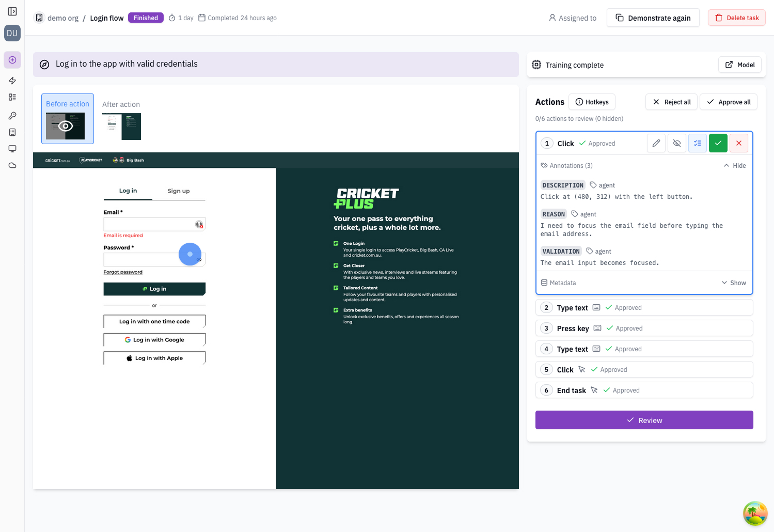
Task: Click the organization icon beside demo org
Action: [x=39, y=18]
